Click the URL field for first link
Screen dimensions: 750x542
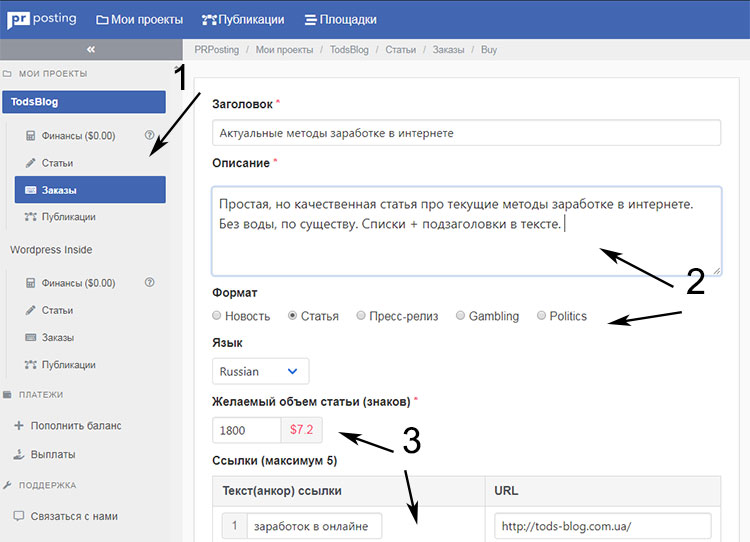(x=602, y=526)
